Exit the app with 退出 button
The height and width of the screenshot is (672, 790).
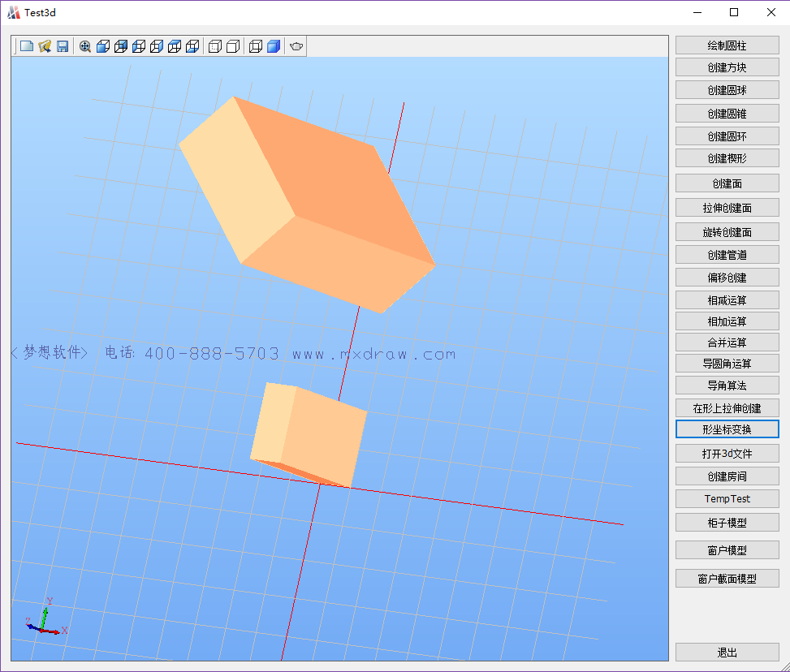click(x=727, y=653)
